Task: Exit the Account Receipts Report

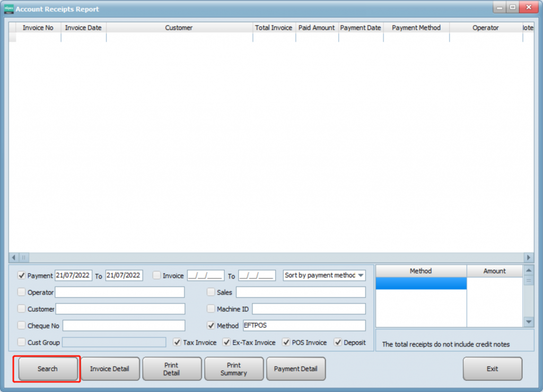Action: [492, 369]
